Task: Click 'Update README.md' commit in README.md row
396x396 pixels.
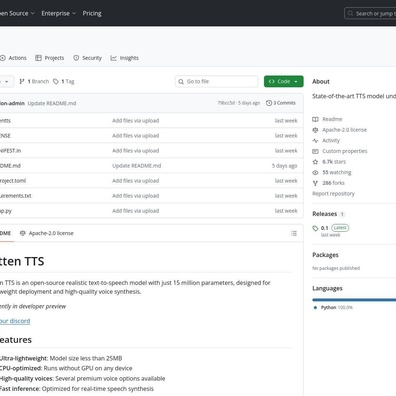Action: [x=137, y=166]
